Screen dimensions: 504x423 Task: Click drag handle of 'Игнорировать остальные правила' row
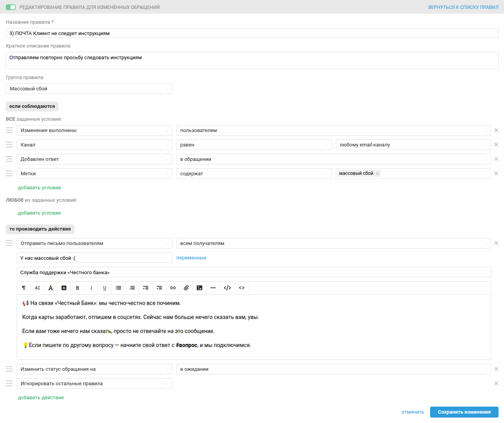pyautogui.click(x=9, y=383)
